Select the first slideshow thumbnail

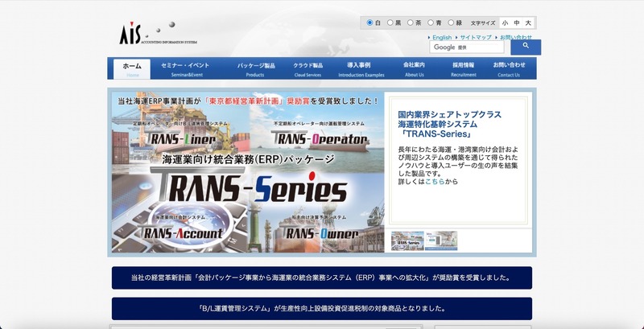407,241
